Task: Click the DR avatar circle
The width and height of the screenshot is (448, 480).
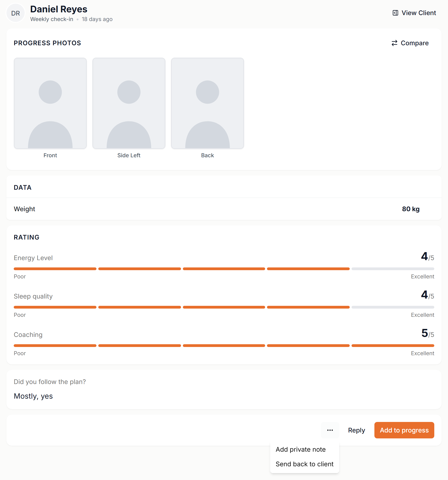Action: pyautogui.click(x=16, y=13)
